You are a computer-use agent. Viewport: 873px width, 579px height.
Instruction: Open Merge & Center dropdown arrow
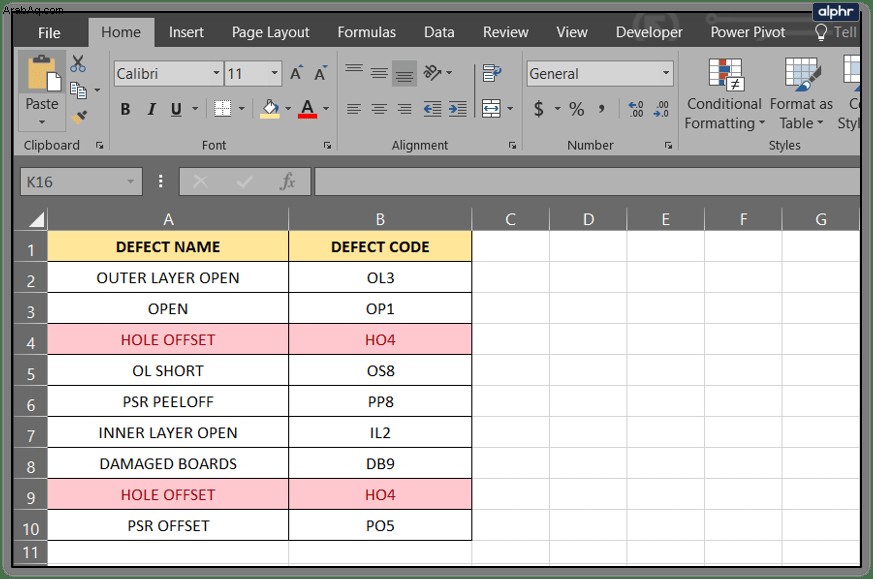[x=509, y=109]
